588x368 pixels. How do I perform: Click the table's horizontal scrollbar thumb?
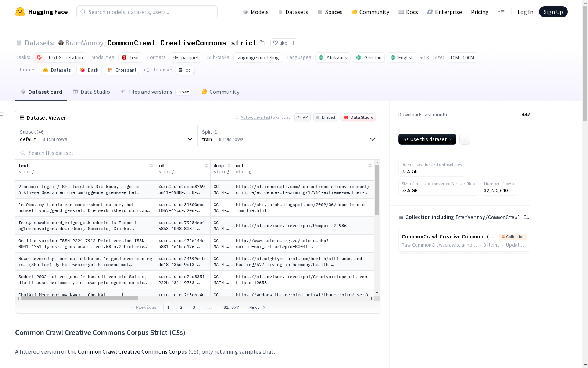(79, 298)
